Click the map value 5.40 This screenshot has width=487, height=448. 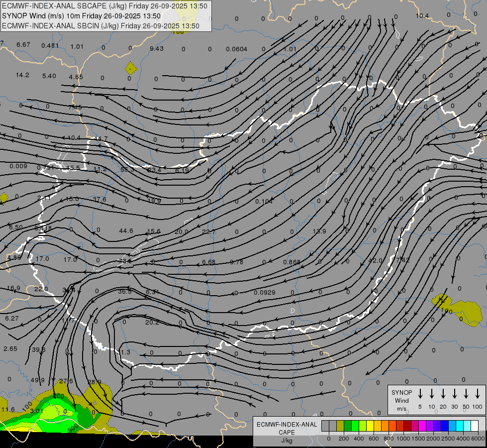tap(49, 76)
